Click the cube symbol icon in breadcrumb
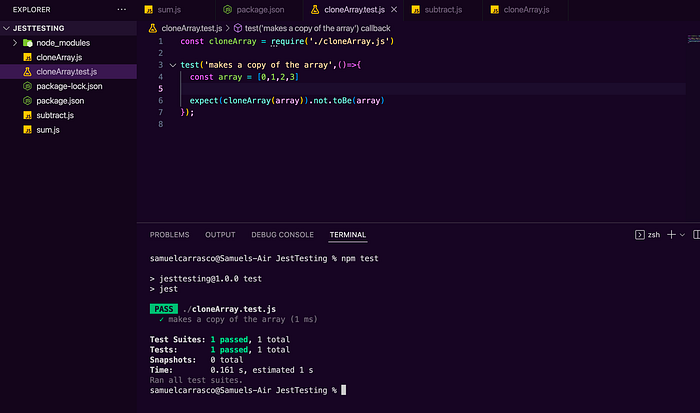 (x=238, y=28)
